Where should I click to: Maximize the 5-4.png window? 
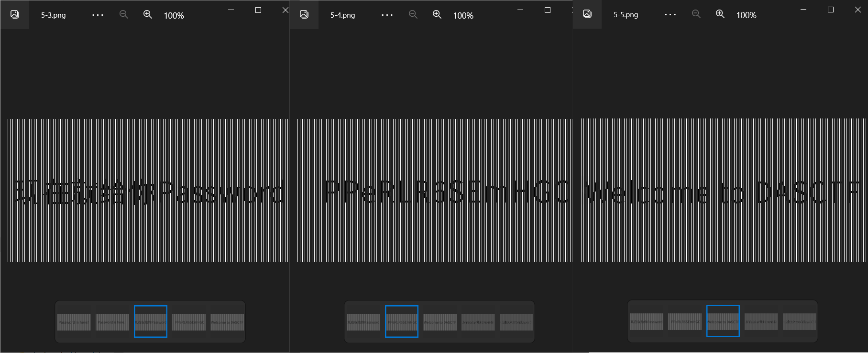coord(548,10)
